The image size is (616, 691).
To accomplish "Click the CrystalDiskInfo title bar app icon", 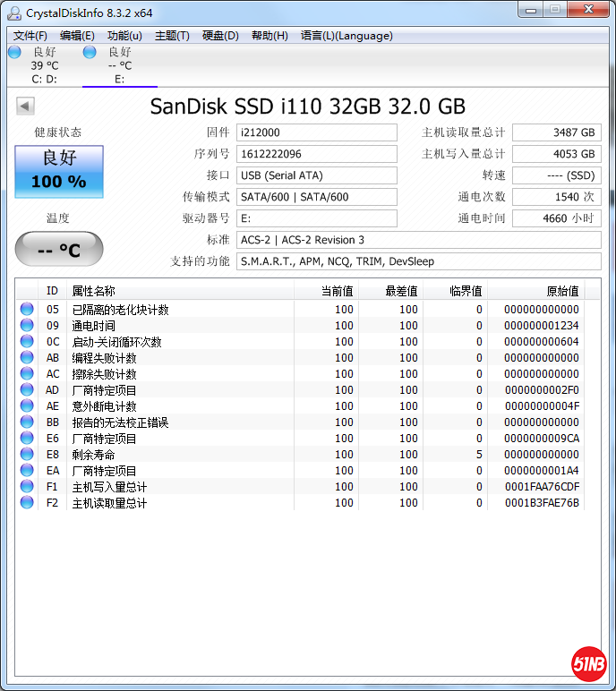I will click(x=15, y=13).
